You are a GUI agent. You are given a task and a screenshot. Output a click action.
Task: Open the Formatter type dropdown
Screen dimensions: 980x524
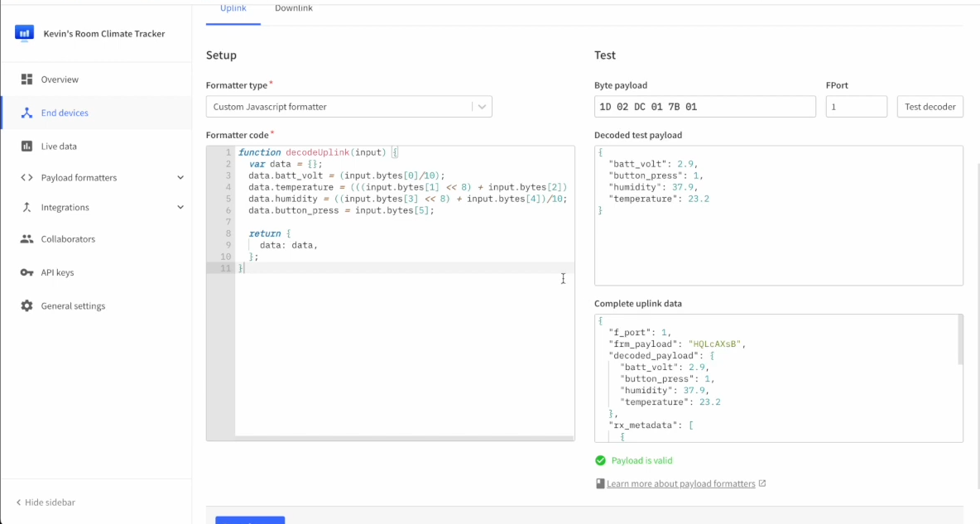(348, 107)
